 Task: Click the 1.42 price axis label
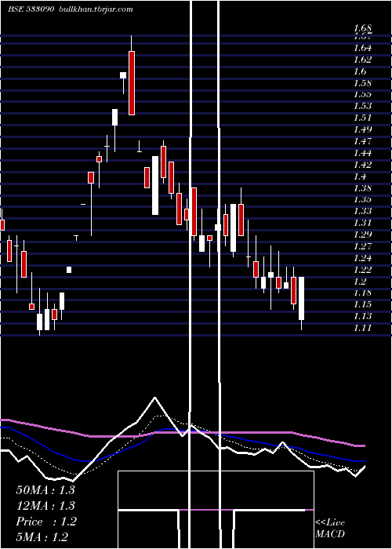(362, 164)
